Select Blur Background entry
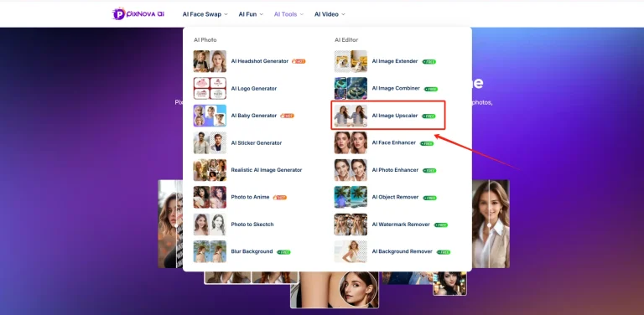This screenshot has height=315, width=644. point(252,251)
